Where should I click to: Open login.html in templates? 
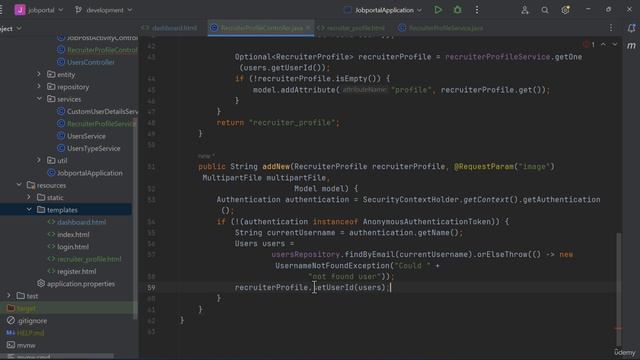click(68, 247)
